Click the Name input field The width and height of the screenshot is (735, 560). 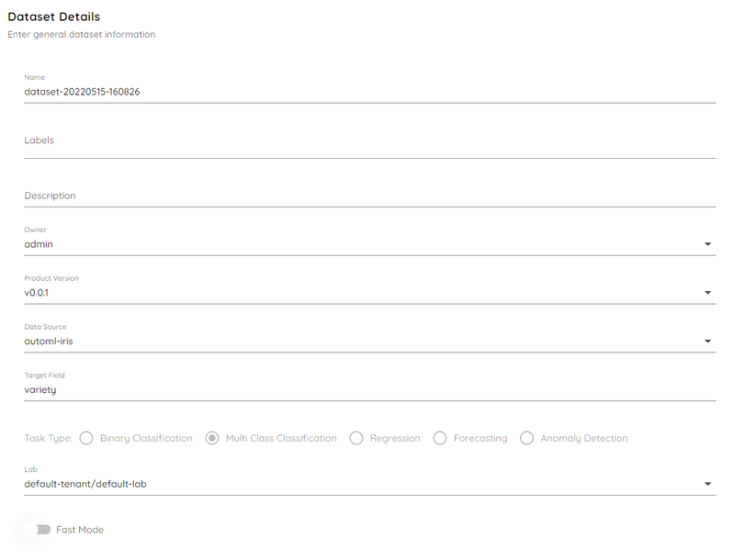coord(370,92)
